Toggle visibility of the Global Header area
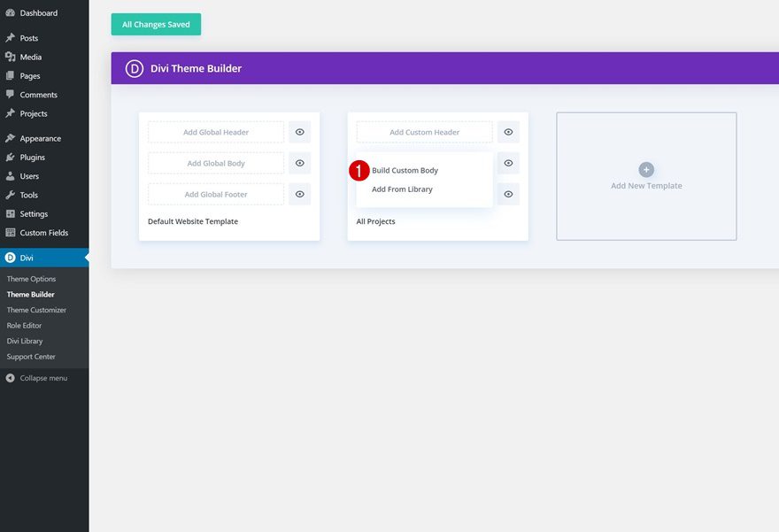The width and height of the screenshot is (779, 532). (x=299, y=131)
